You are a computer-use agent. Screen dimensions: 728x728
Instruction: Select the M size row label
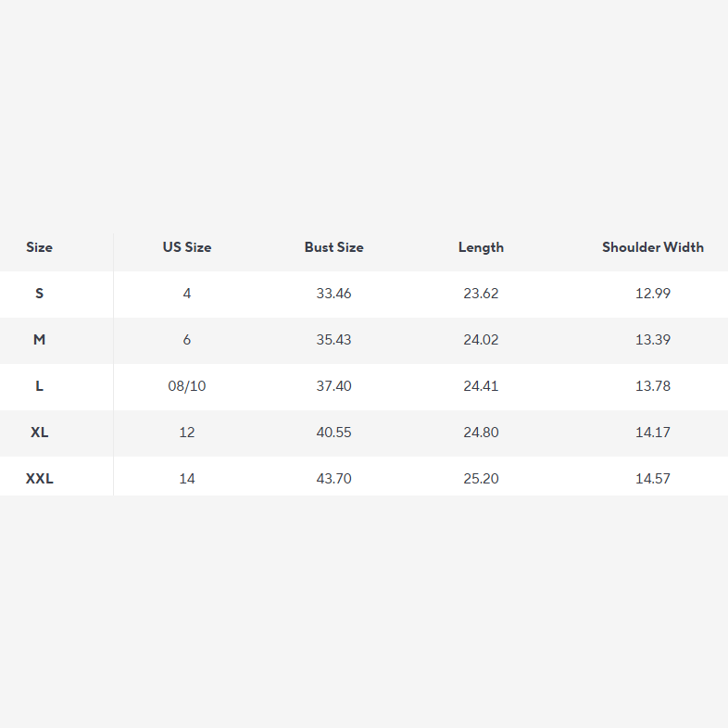39,340
